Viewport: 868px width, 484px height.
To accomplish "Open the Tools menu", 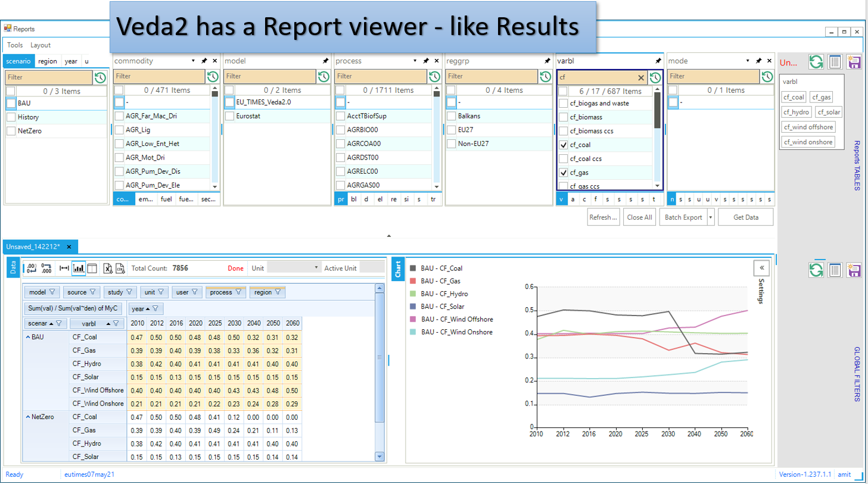I will click(15, 45).
